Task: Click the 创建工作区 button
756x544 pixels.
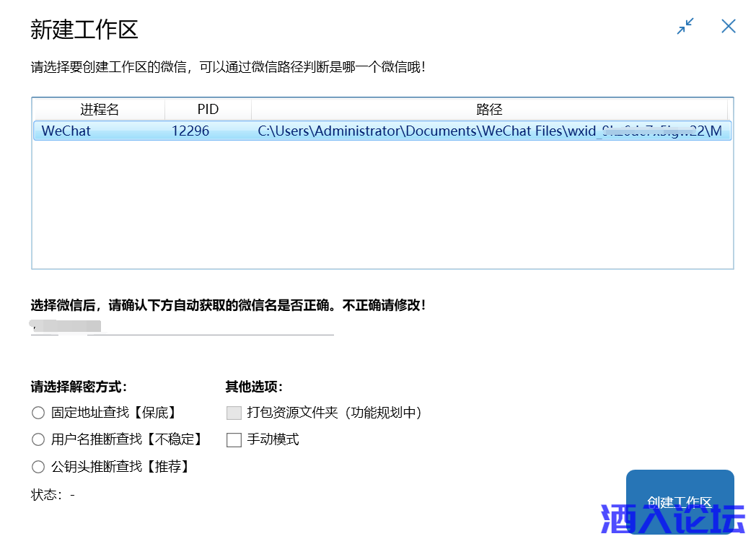Action: tap(680, 501)
